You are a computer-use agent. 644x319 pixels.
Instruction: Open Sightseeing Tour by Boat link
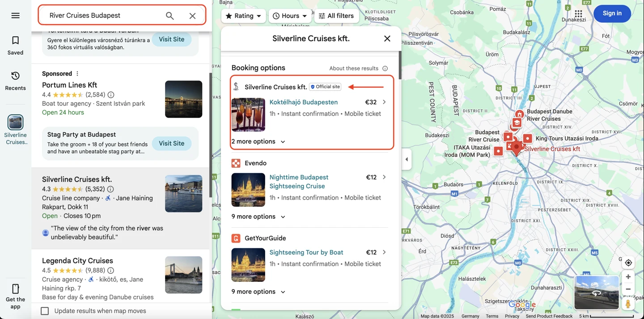click(x=306, y=252)
